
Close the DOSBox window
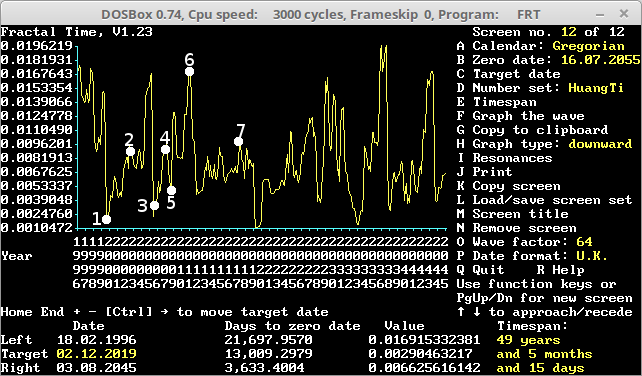(x=624, y=14)
